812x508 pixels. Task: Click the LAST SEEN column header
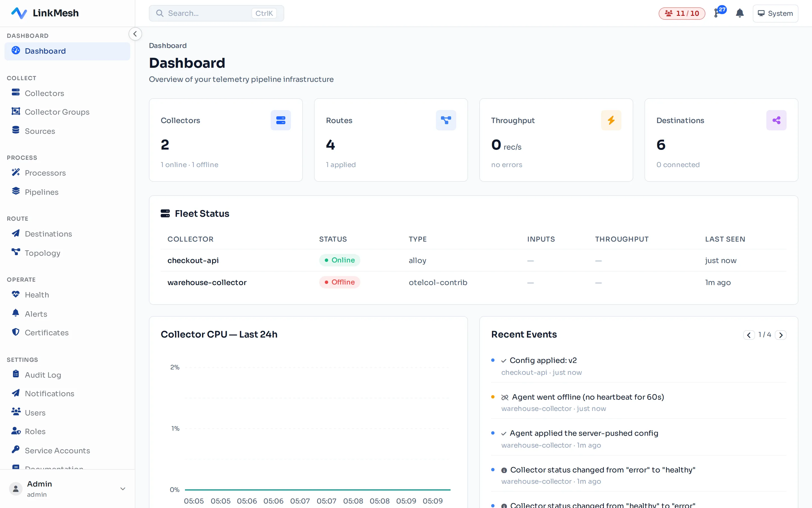[x=725, y=239]
